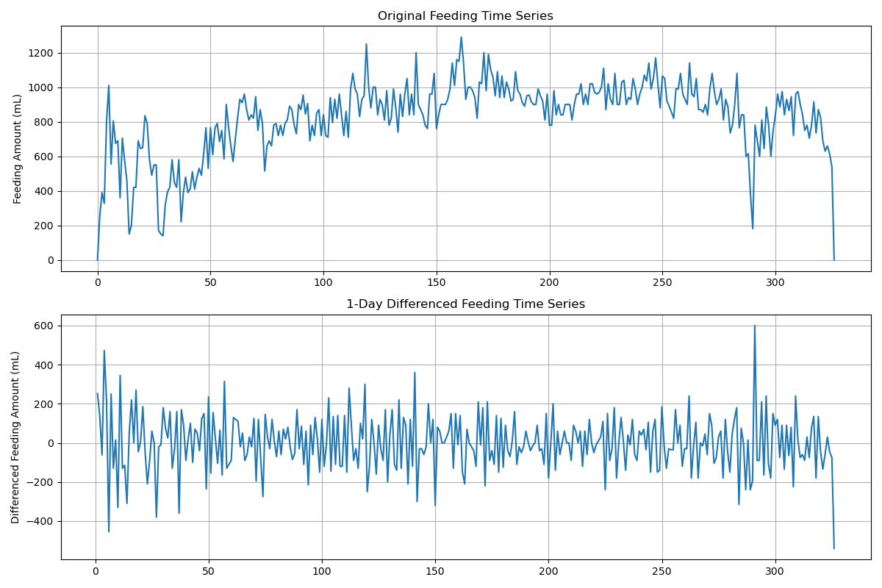The image size is (882, 588).
Task: Click the highest peak in the original series
Action: pos(461,37)
